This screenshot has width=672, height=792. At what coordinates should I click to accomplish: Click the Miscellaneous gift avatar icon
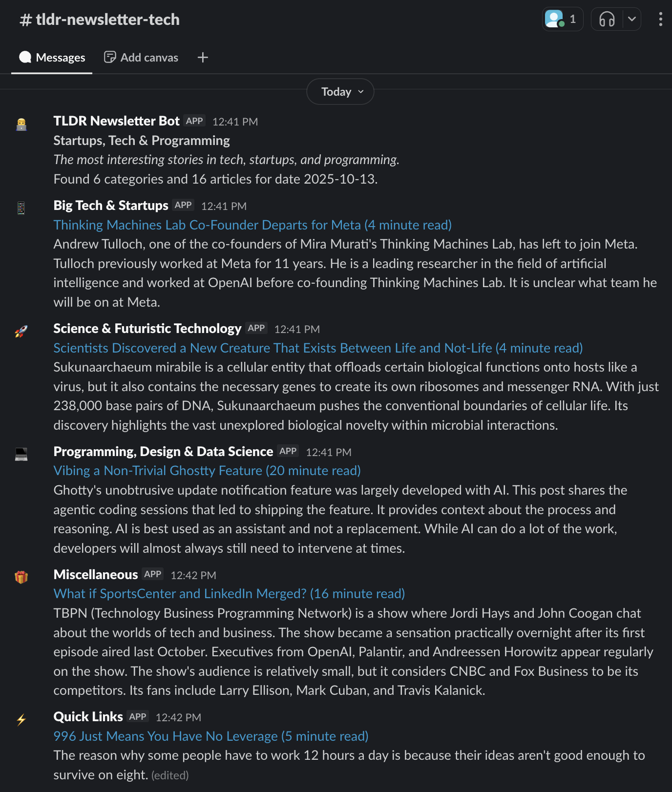pyautogui.click(x=21, y=577)
